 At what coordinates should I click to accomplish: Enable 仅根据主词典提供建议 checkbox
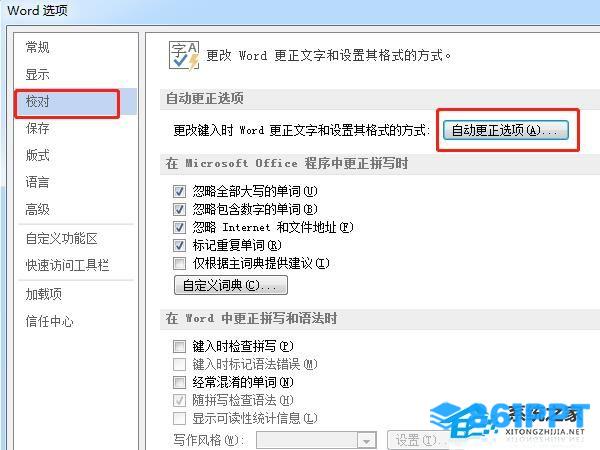[179, 263]
